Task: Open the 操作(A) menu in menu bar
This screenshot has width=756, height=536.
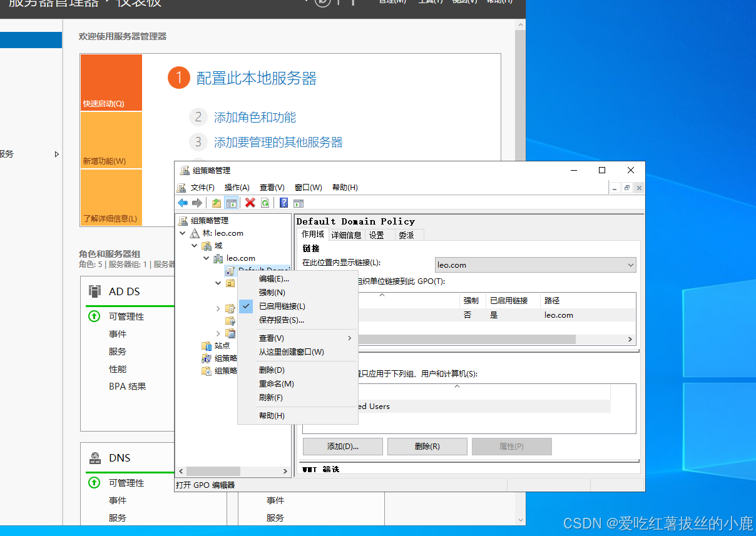Action: click(x=237, y=188)
